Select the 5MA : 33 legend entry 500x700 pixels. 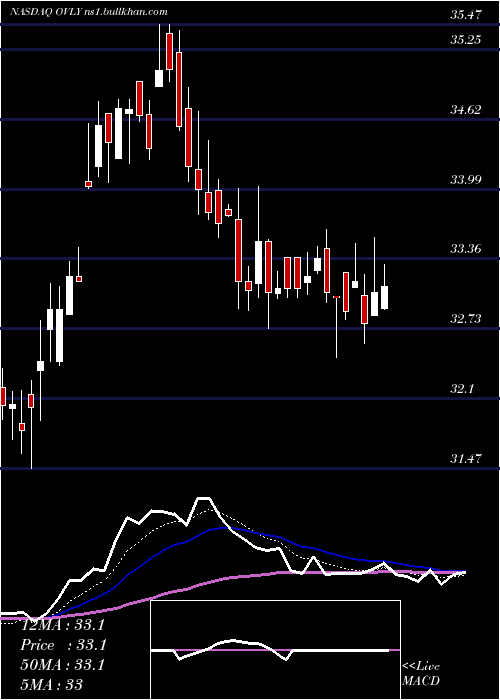click(51, 685)
